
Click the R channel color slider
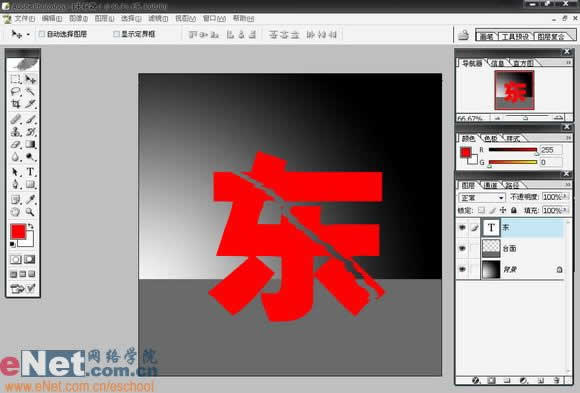click(513, 150)
